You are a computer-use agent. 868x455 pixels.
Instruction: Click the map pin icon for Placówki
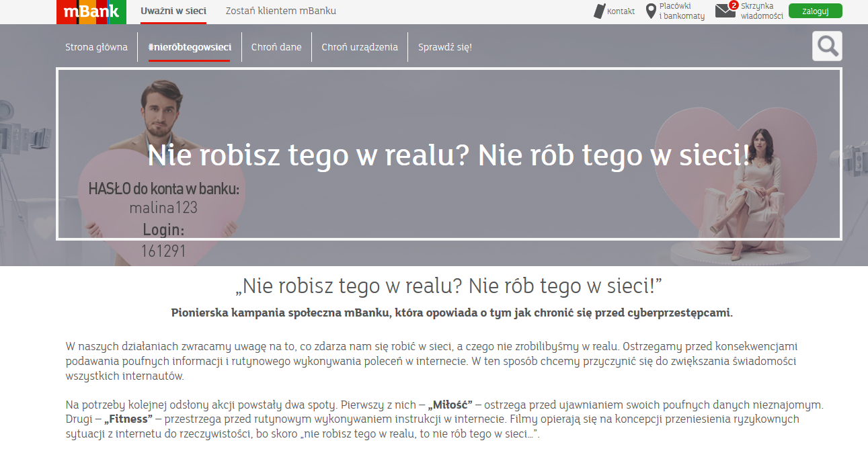[x=651, y=11]
